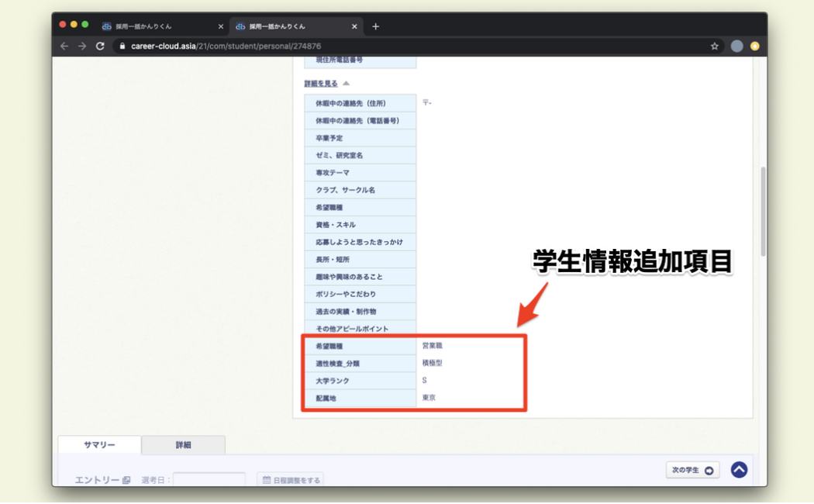Reload the current page
The height and width of the screenshot is (504, 814).
(100, 47)
